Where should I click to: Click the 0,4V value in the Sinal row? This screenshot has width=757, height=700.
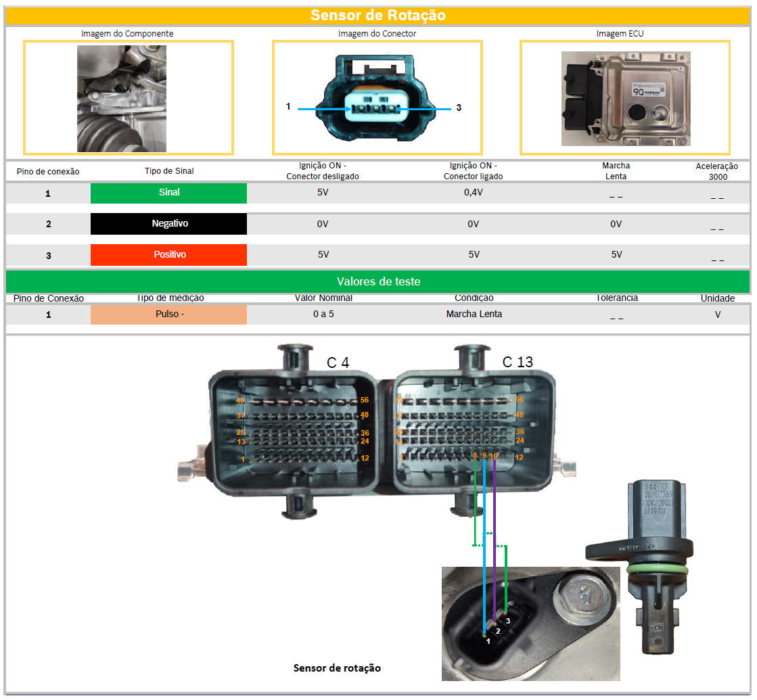(473, 193)
